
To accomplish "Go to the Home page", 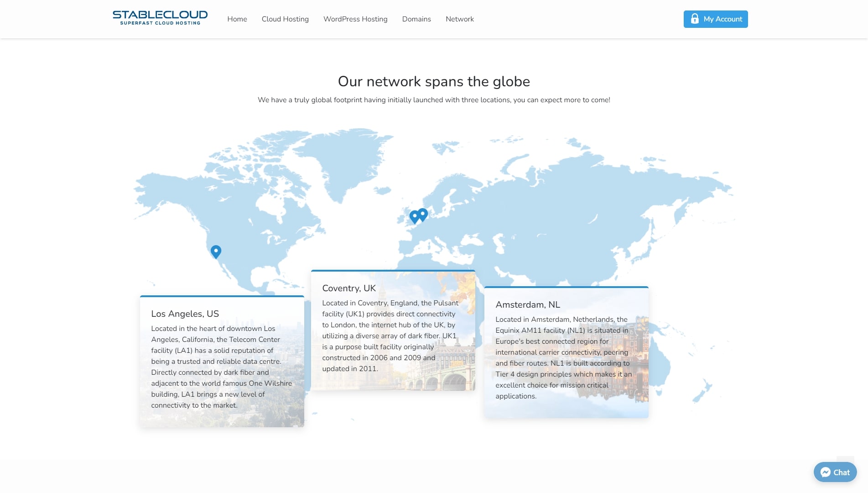I will (237, 19).
